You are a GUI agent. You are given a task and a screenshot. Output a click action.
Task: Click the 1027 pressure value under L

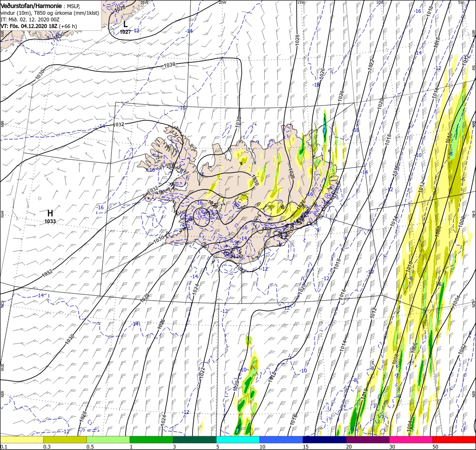[x=125, y=32]
